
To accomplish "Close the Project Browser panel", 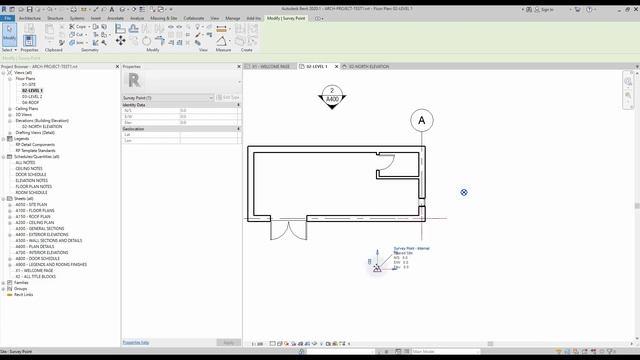I will click(117, 67).
